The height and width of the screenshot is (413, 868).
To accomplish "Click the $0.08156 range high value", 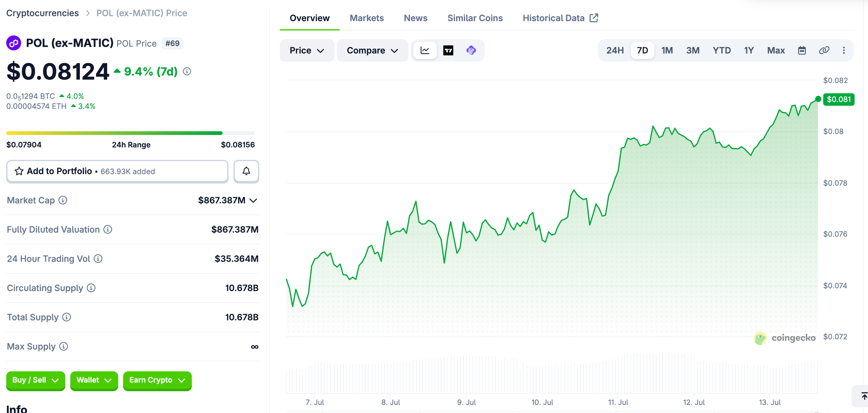I will click(238, 145).
